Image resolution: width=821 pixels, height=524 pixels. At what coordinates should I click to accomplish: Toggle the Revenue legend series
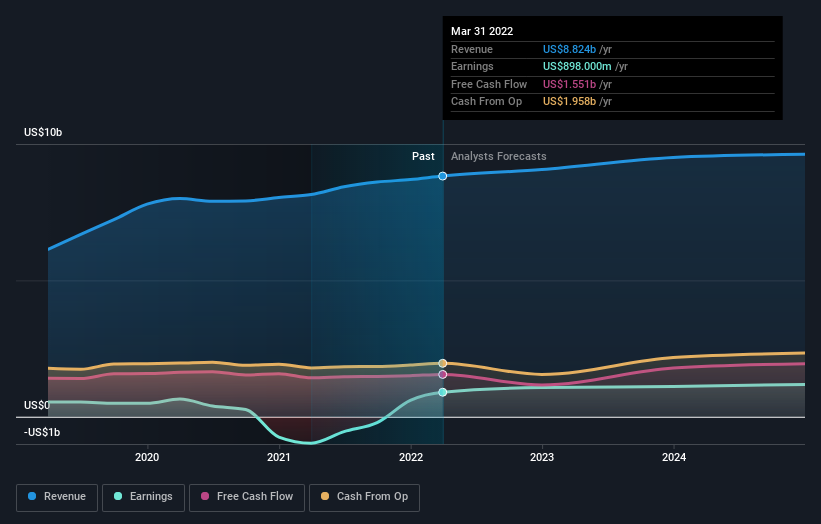tap(57, 497)
